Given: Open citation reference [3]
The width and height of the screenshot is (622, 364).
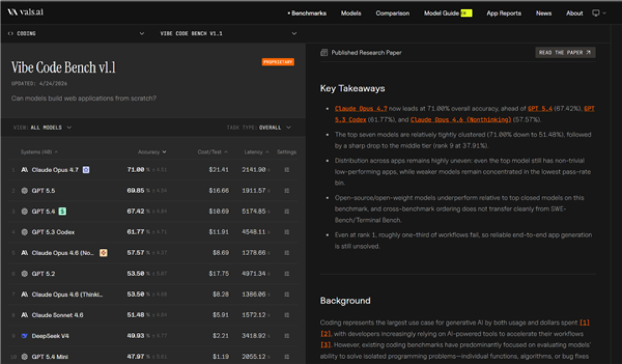Looking at the screenshot, I should [x=325, y=344].
